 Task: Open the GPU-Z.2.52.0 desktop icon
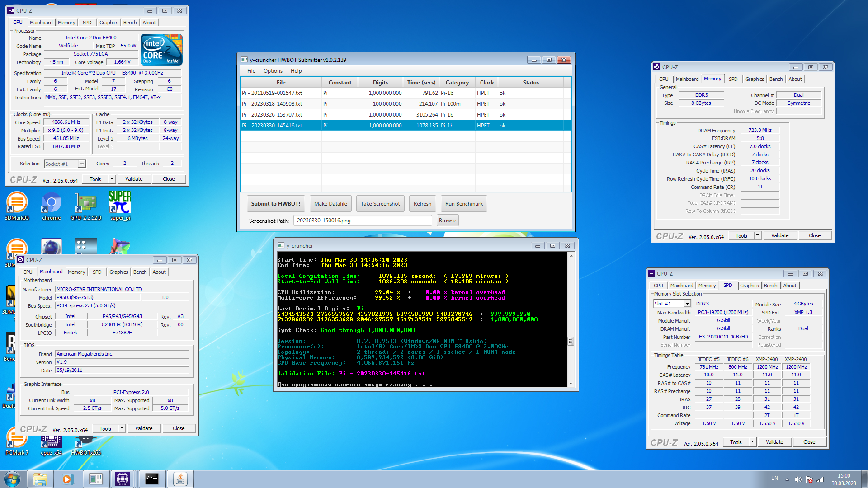tap(86, 206)
